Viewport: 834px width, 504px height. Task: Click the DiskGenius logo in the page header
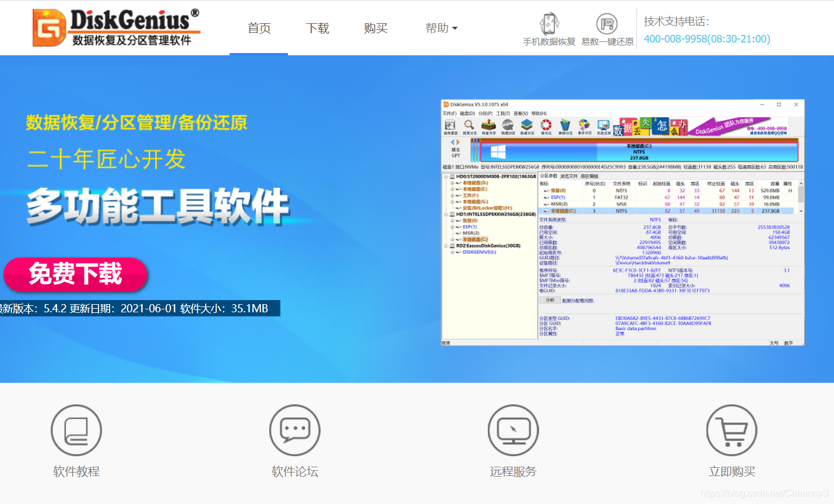[x=116, y=27]
